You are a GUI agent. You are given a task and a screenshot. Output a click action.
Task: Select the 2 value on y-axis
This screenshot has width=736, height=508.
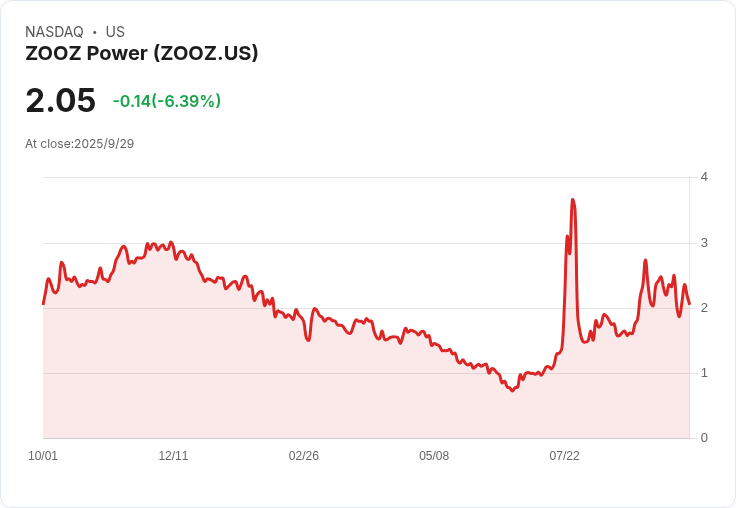coord(704,308)
